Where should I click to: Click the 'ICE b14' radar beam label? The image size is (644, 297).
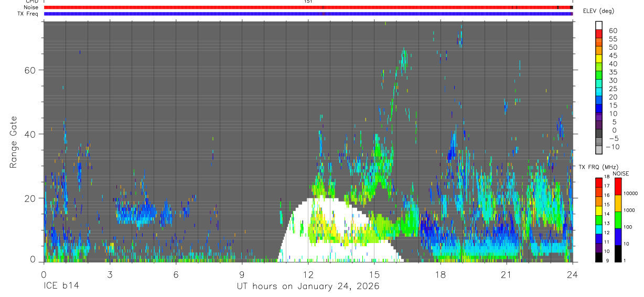(61, 287)
